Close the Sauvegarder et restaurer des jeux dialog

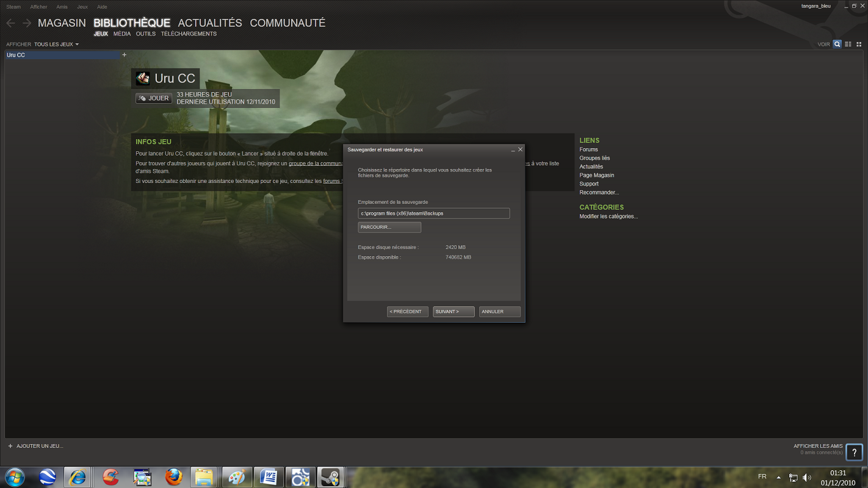point(520,149)
